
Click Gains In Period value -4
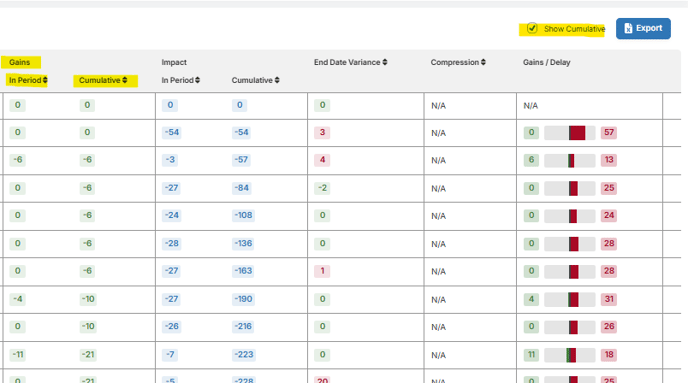point(18,299)
